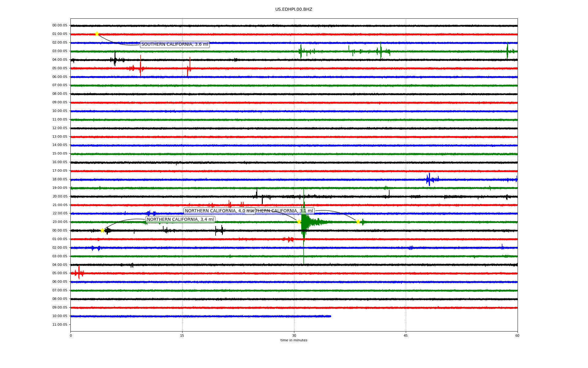Click the yellow star on the 01:00:05 trace
Screen dimensions: 588x368
point(97,34)
